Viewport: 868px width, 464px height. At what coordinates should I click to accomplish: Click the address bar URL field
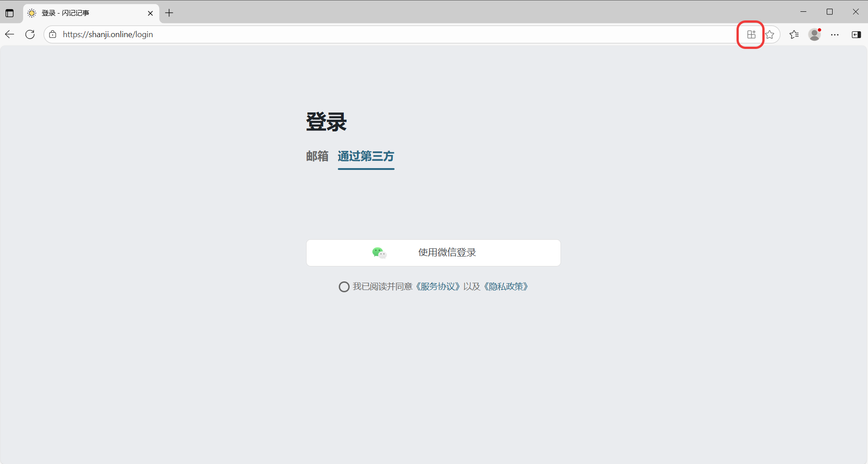pyautogui.click(x=363, y=34)
